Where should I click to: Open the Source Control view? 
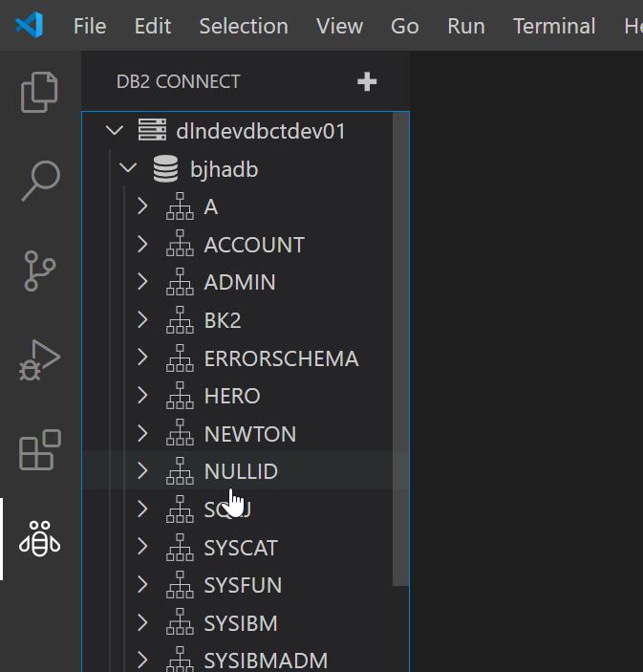pos(40,271)
